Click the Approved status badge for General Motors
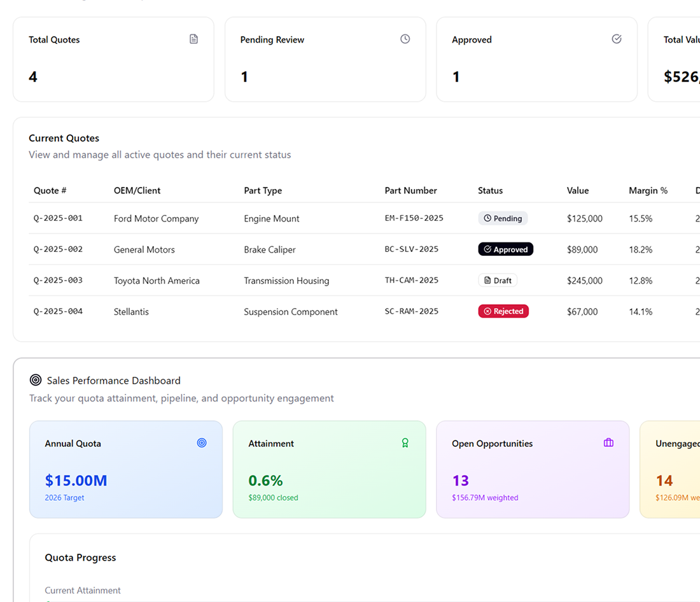The height and width of the screenshot is (602, 700). tap(505, 249)
